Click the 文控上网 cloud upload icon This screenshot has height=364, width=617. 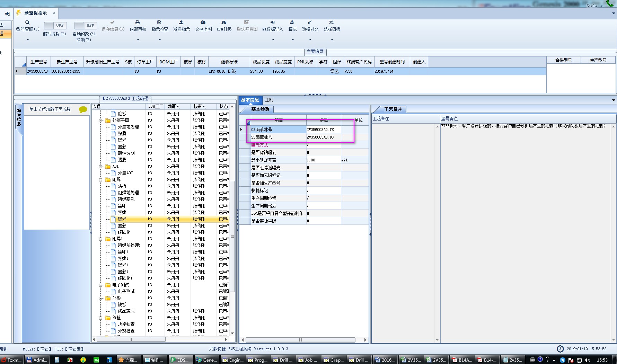click(x=203, y=22)
